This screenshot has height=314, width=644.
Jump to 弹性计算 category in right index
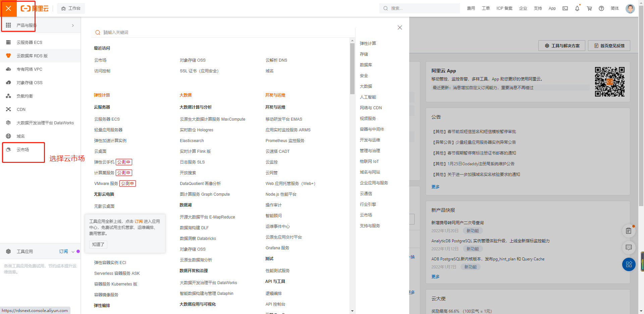368,44
